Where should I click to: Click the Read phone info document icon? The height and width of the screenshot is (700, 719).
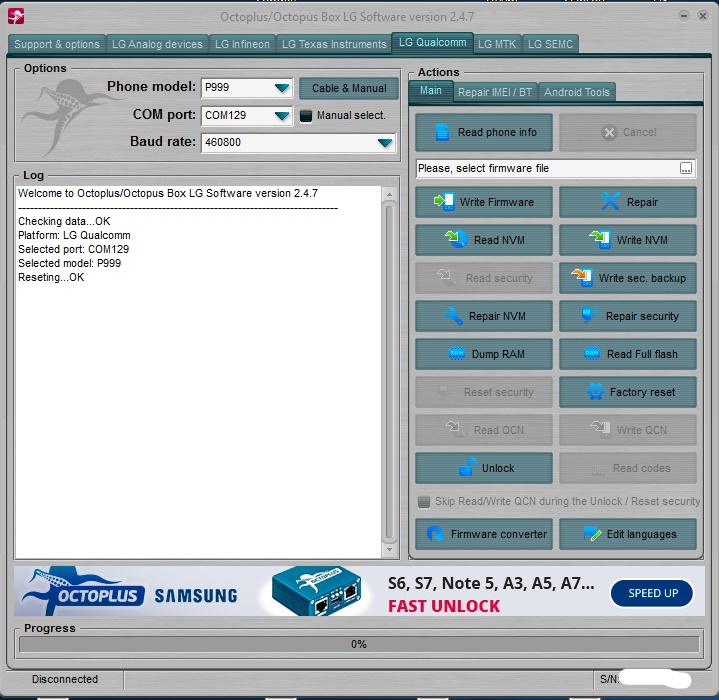click(442, 132)
